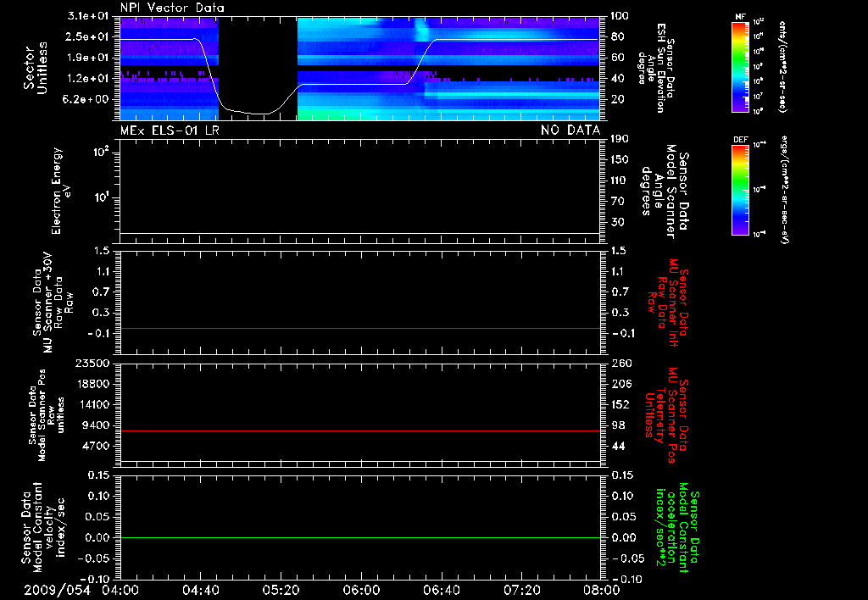The width and height of the screenshot is (868, 600).
Task: Click the 9400 scanner position tick label
Action: point(95,425)
